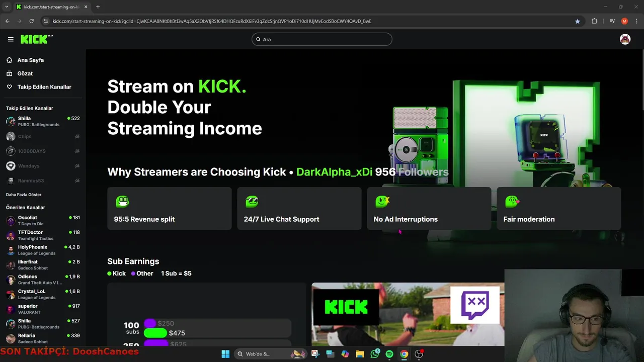Open Chrome three-dot menu
The width and height of the screenshot is (644, 362).
pyautogui.click(x=636, y=21)
